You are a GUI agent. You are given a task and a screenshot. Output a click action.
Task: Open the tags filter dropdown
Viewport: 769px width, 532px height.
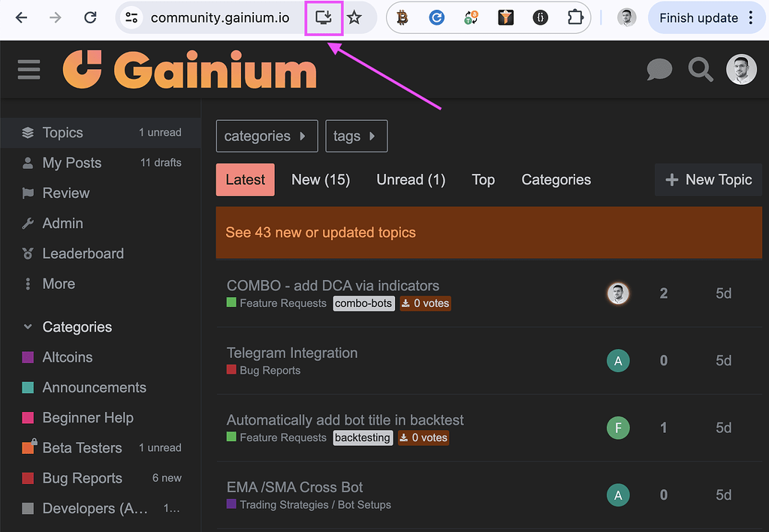(356, 136)
